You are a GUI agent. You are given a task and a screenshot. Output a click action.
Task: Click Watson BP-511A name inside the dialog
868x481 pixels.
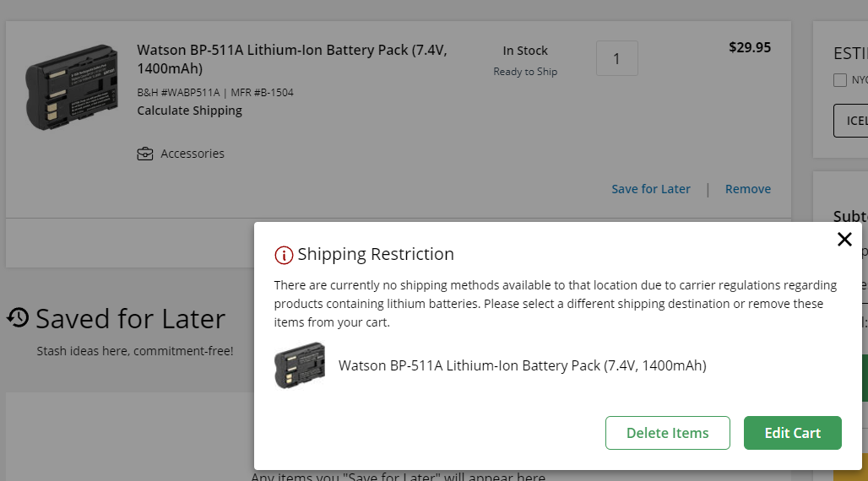[522, 365]
